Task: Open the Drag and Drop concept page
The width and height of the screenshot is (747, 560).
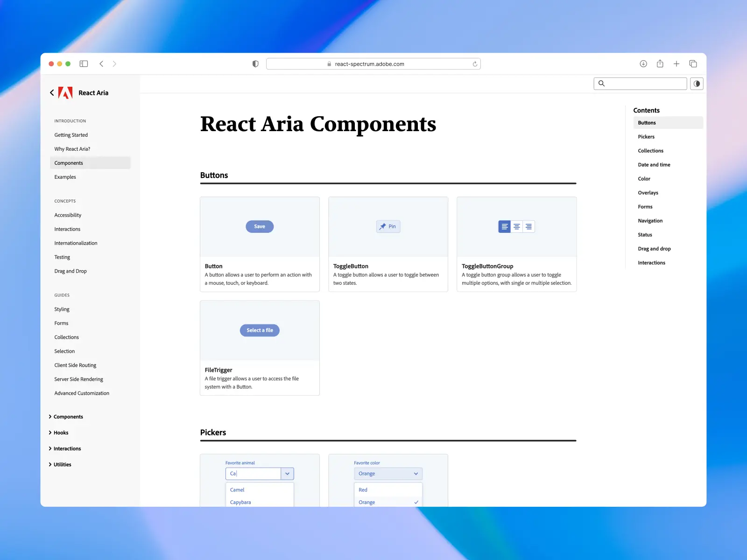Action: click(70, 271)
